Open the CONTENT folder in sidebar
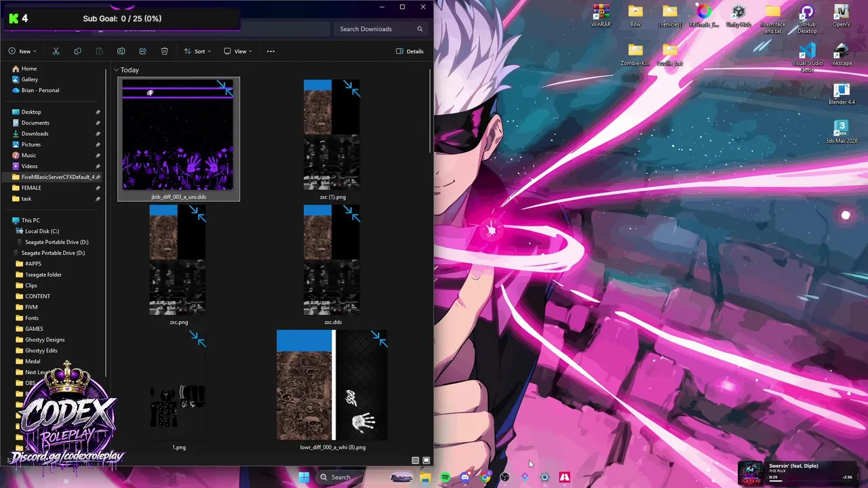This screenshot has height=488, width=868. point(33,296)
